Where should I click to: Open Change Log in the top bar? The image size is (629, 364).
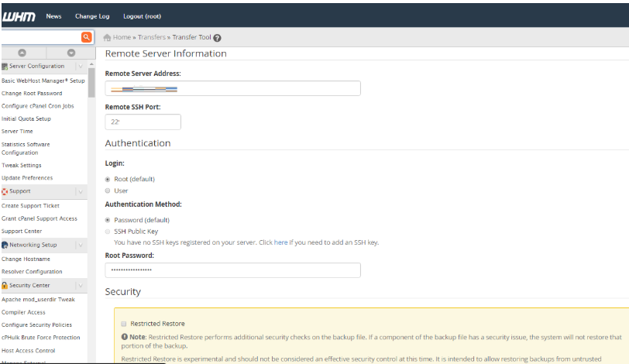point(92,16)
